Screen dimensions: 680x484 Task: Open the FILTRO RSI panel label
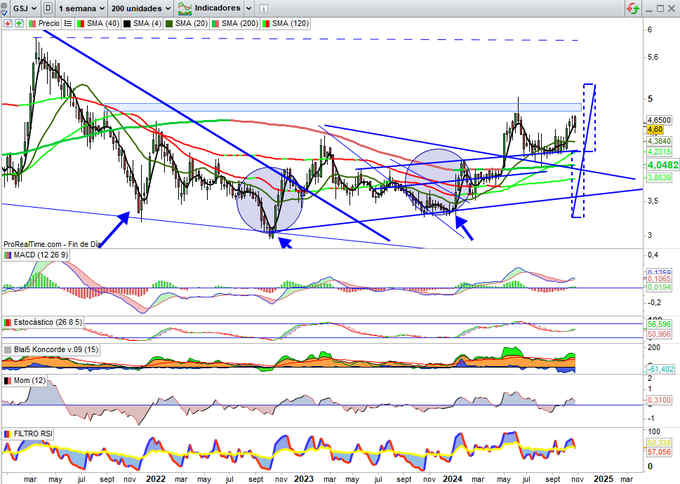pyautogui.click(x=33, y=434)
